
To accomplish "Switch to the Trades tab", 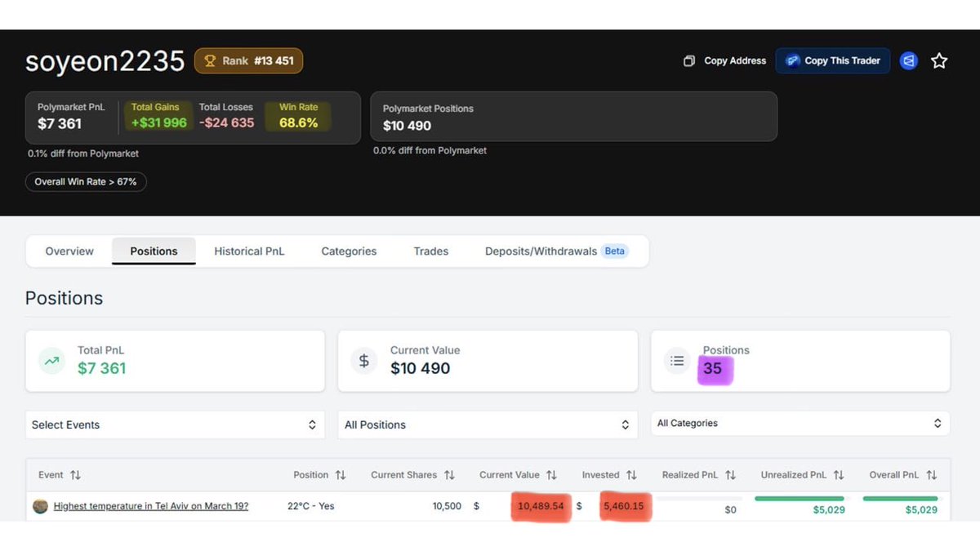I will tap(431, 251).
